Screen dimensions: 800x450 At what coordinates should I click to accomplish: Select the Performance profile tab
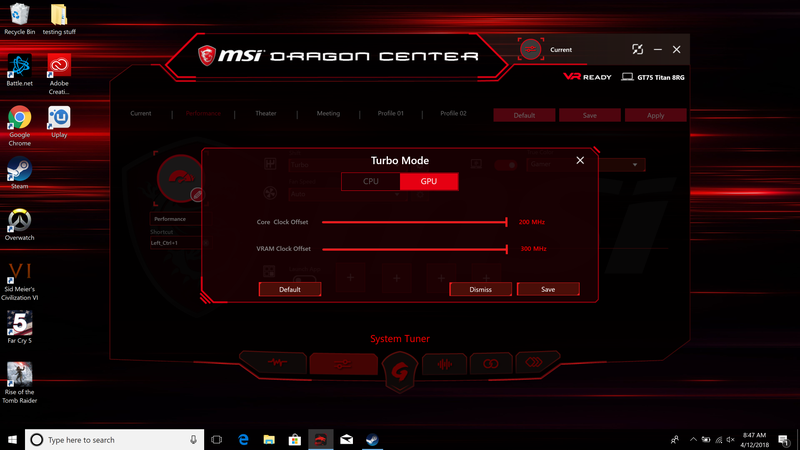point(203,113)
